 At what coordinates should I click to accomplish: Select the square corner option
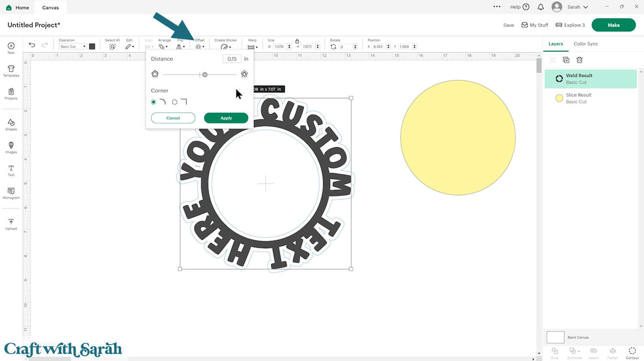[175, 102]
